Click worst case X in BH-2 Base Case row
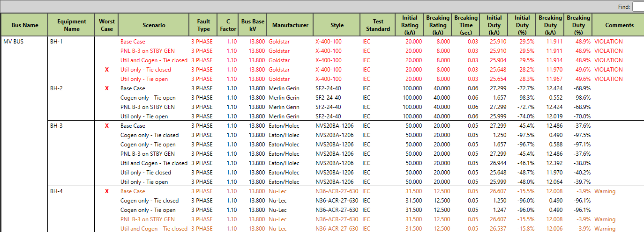This screenshot has width=644, height=232. coord(107,88)
